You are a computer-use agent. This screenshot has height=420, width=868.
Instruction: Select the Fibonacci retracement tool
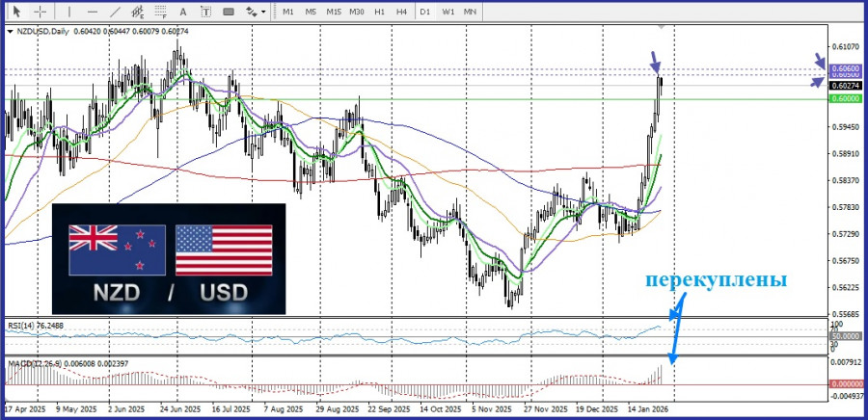pos(161,12)
